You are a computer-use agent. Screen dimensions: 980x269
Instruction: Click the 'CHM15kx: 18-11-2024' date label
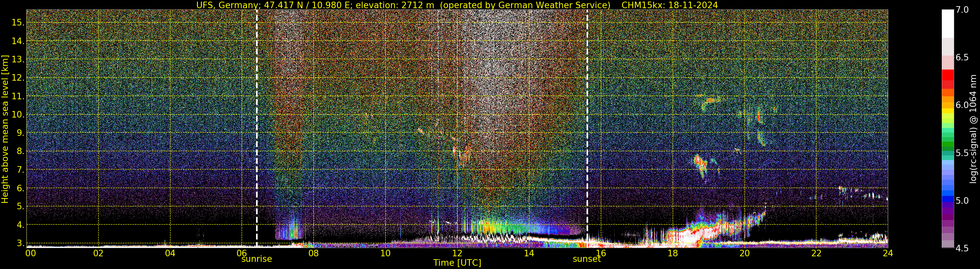click(x=669, y=5)
